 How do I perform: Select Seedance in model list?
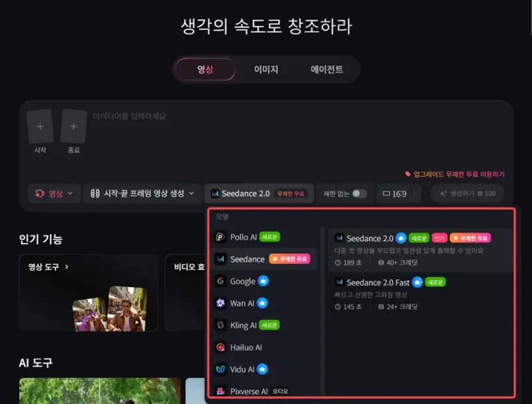coord(263,259)
